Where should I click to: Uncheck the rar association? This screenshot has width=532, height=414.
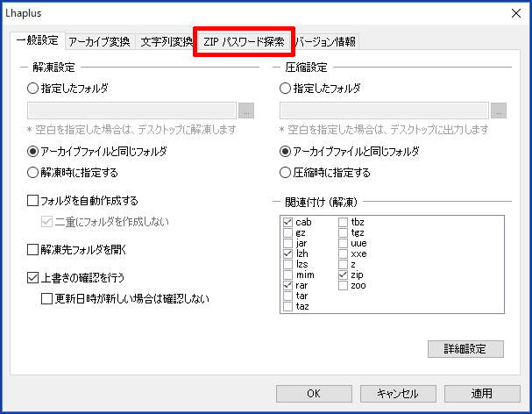(x=287, y=285)
